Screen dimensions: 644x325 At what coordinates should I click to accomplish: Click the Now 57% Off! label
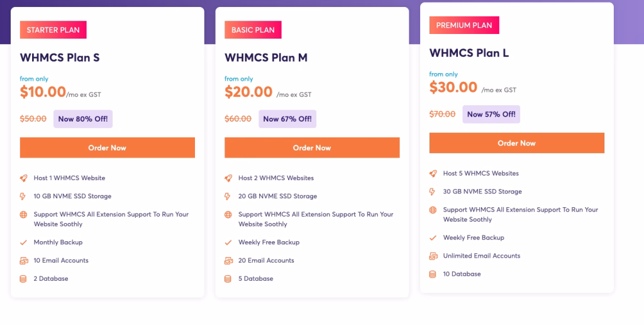[491, 115]
